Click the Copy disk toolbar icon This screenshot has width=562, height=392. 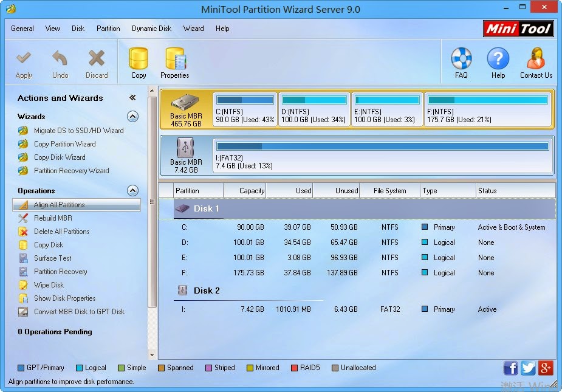pyautogui.click(x=139, y=58)
